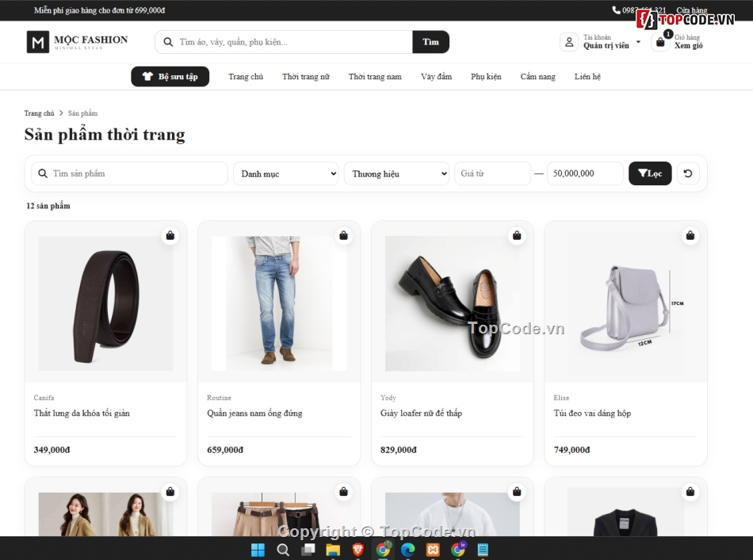Screen dimensions: 753x560
Task: Open Túi đeo vai dáng hộp
Action: 592,413
